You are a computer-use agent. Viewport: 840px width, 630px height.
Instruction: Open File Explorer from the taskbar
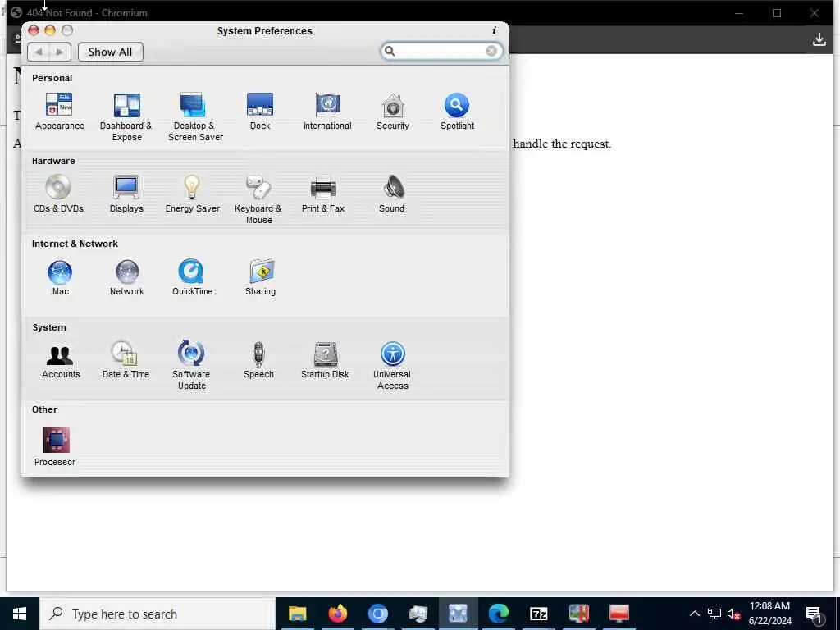[297, 614]
